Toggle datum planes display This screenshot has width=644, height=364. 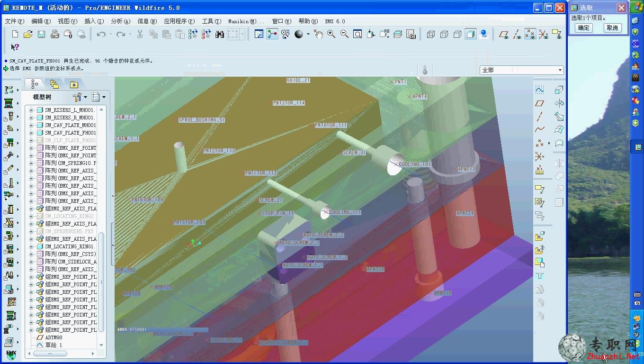tap(504, 34)
